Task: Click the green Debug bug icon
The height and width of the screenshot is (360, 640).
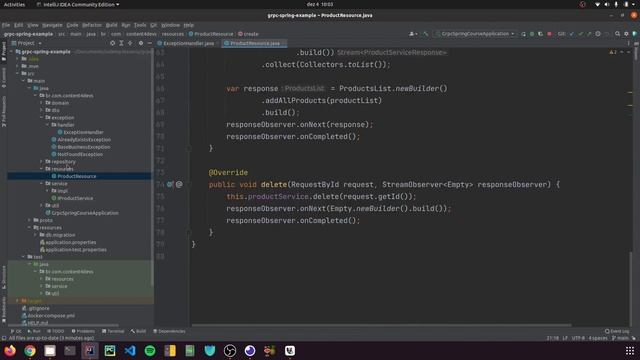Action: pyautogui.click(x=532, y=34)
